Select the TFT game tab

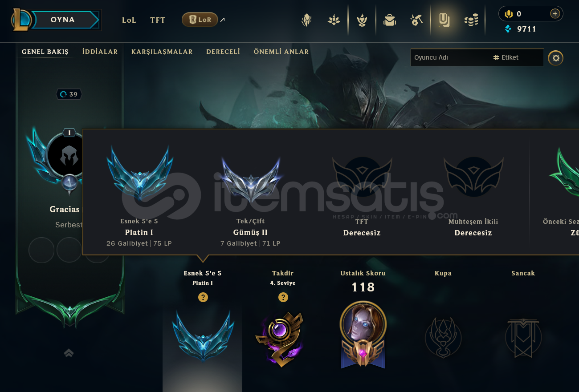click(158, 20)
